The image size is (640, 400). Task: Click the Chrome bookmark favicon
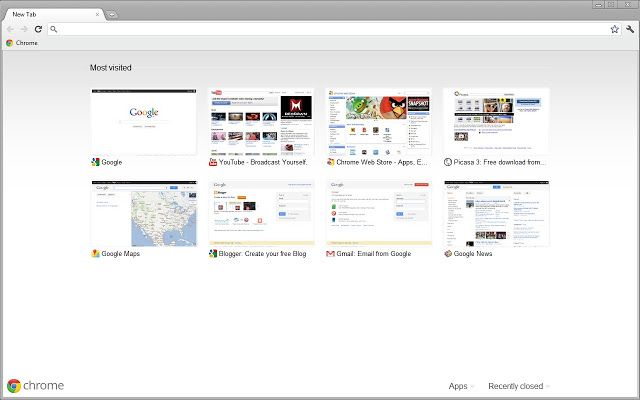click(x=9, y=43)
